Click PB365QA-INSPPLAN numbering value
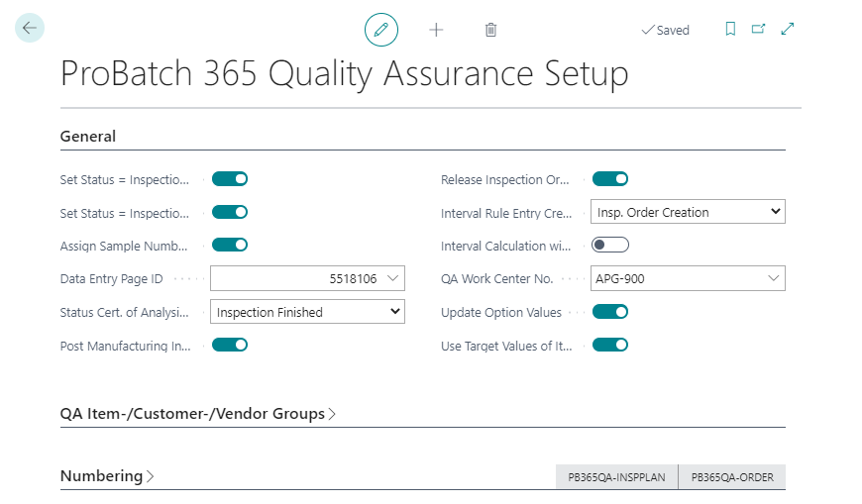862x504 pixels. click(616, 477)
